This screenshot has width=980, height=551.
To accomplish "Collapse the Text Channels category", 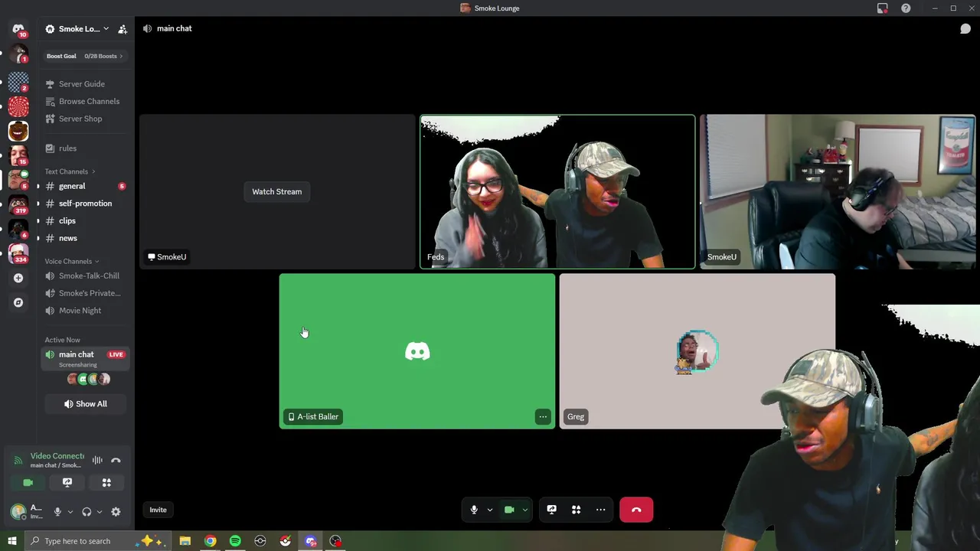I will pos(69,171).
